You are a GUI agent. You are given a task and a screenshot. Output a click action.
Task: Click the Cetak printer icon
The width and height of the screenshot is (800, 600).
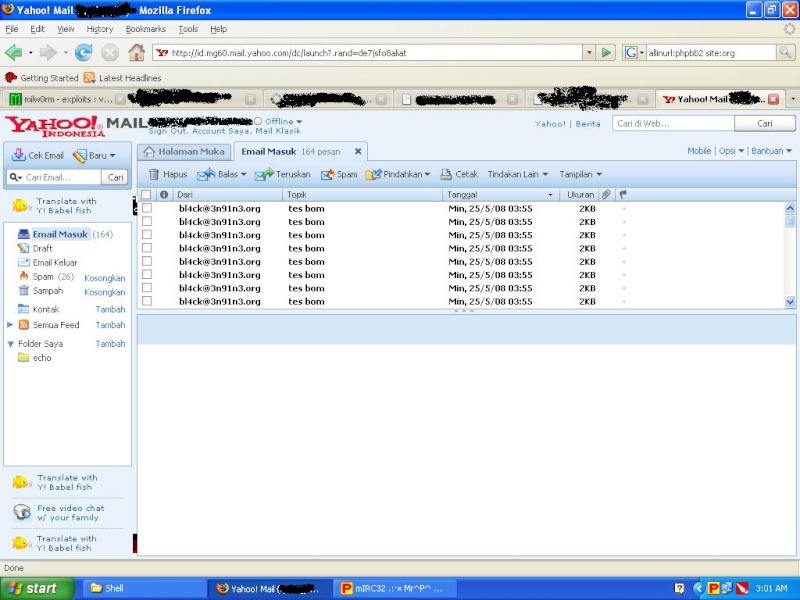tap(446, 174)
